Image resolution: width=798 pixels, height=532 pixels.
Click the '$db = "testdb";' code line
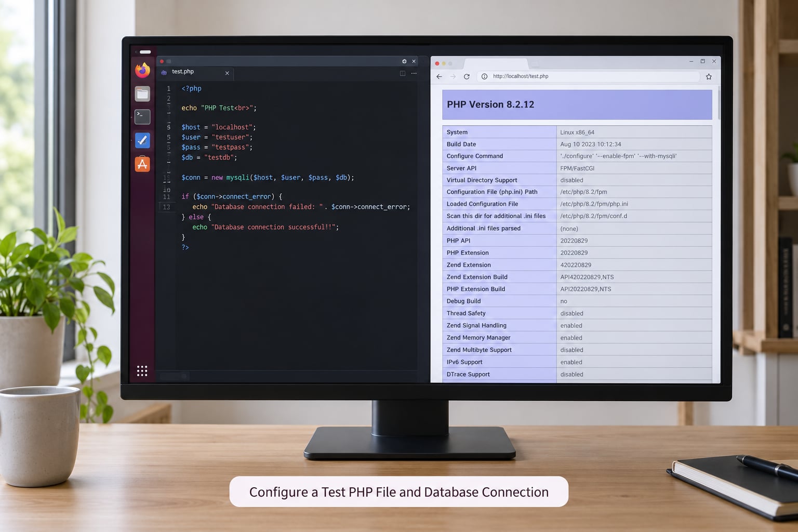[x=209, y=157]
